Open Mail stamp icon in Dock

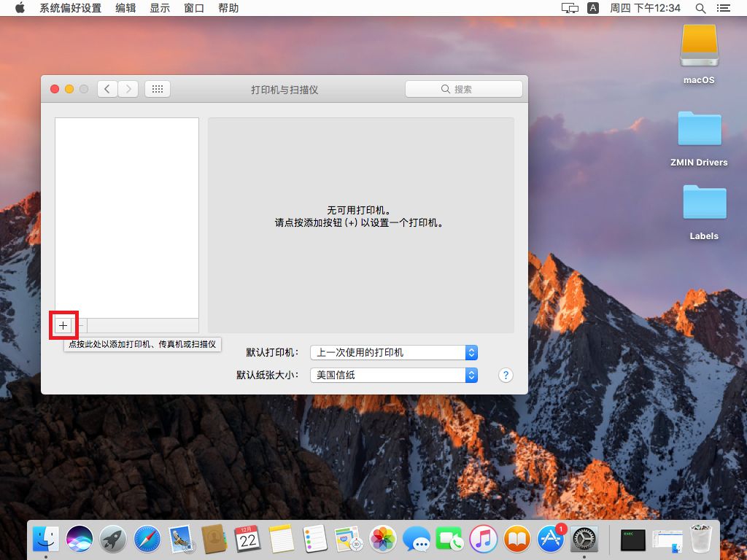click(181, 539)
